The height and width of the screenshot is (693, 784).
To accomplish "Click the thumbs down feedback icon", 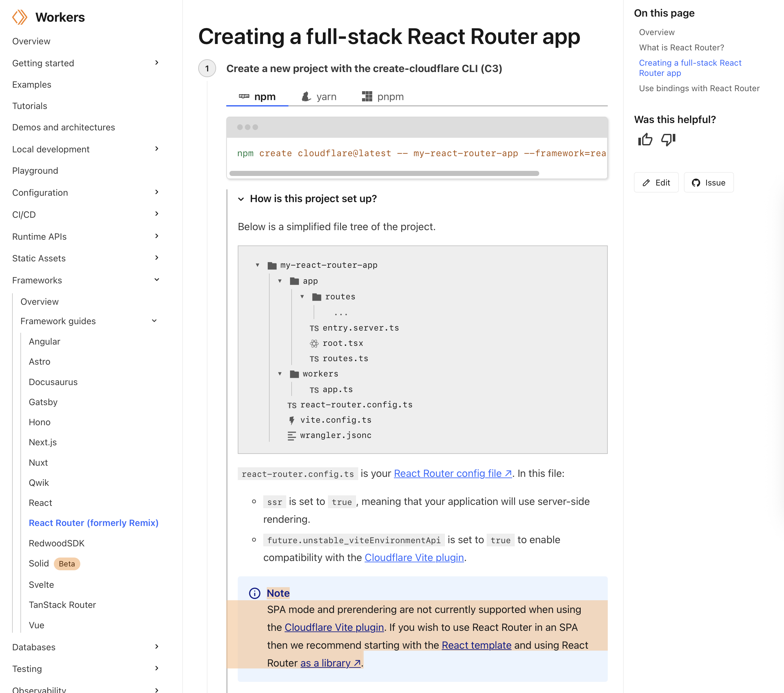I will [668, 140].
